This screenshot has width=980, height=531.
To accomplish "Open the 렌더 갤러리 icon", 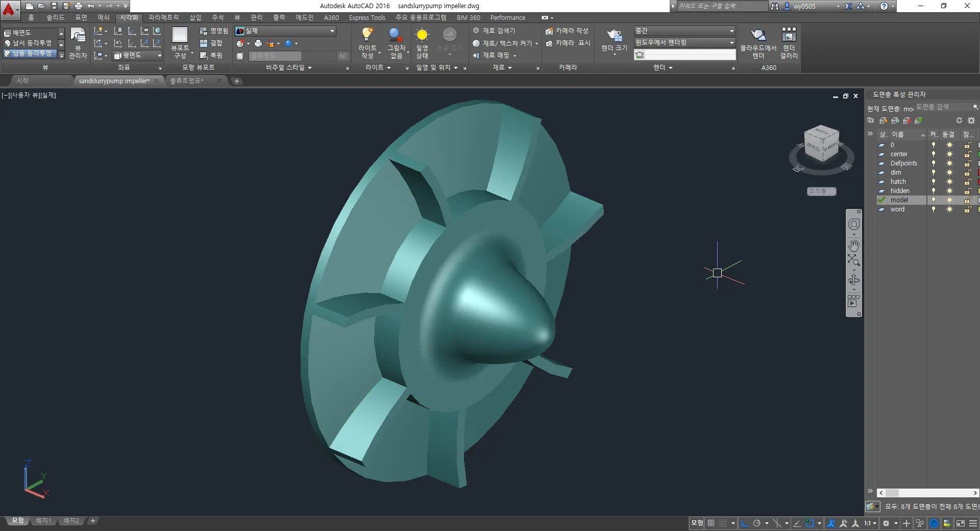I will click(789, 35).
